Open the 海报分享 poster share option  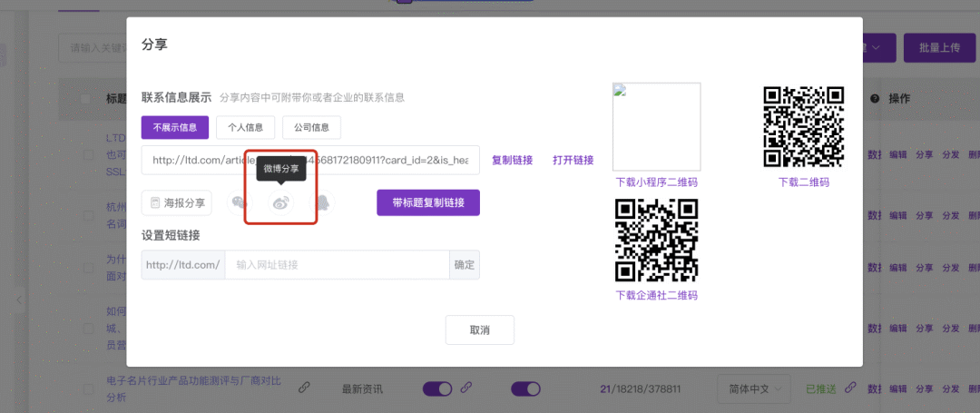(x=177, y=203)
